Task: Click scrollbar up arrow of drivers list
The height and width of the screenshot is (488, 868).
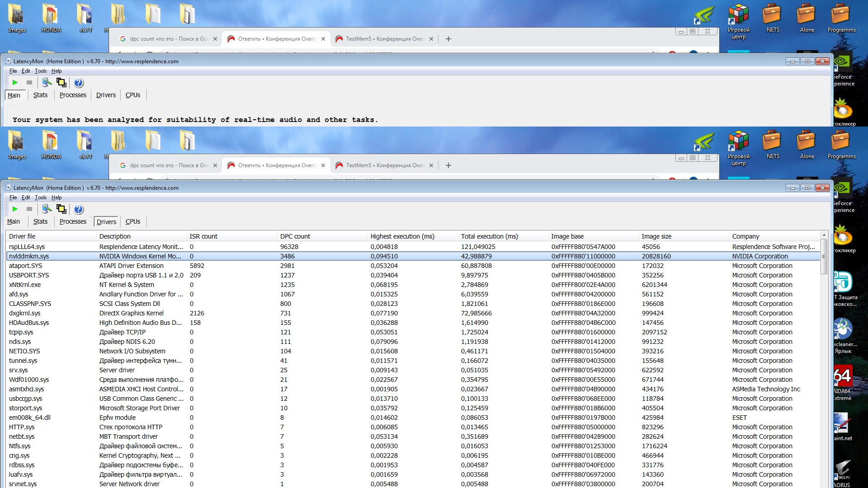Action: (x=824, y=235)
